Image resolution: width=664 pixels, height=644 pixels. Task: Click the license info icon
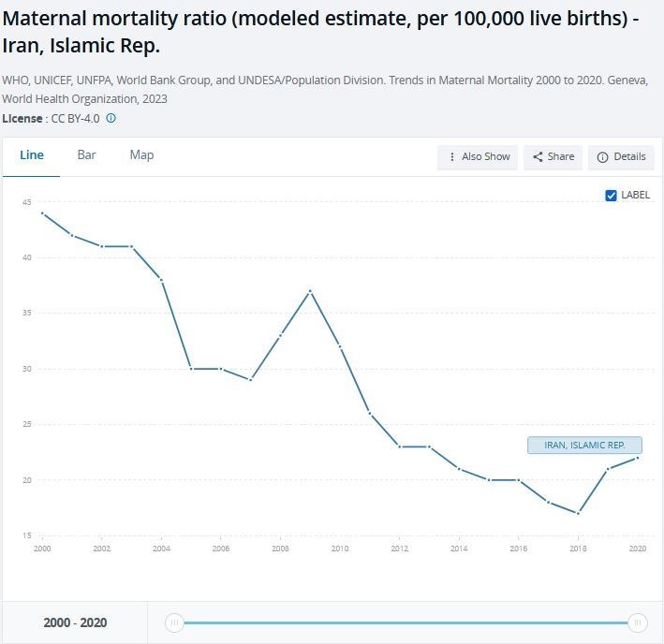pyautogui.click(x=111, y=119)
